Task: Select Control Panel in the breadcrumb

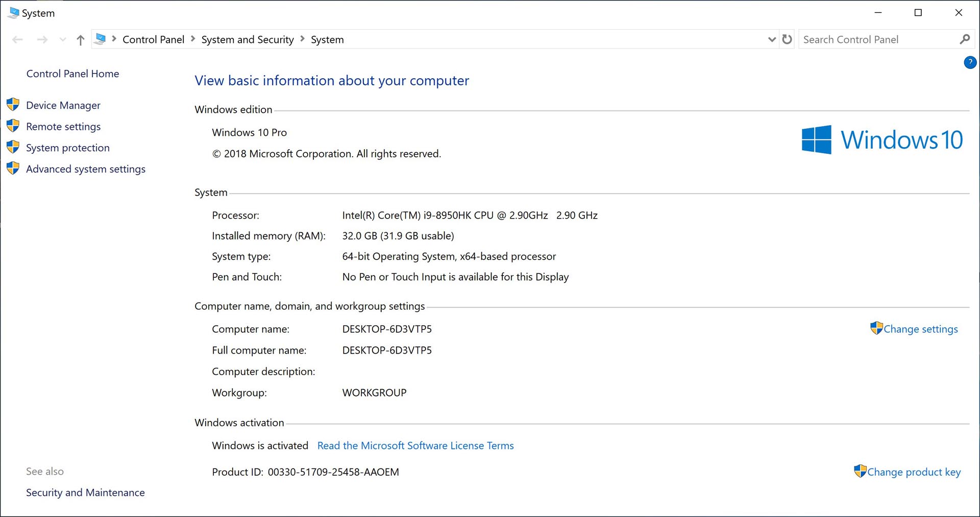Action: tap(153, 39)
